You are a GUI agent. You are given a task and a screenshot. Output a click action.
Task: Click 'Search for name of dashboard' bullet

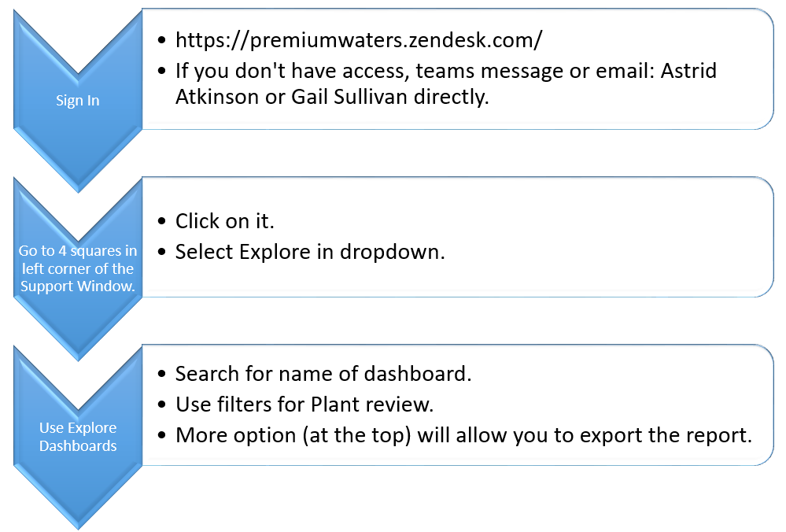tap(323, 374)
